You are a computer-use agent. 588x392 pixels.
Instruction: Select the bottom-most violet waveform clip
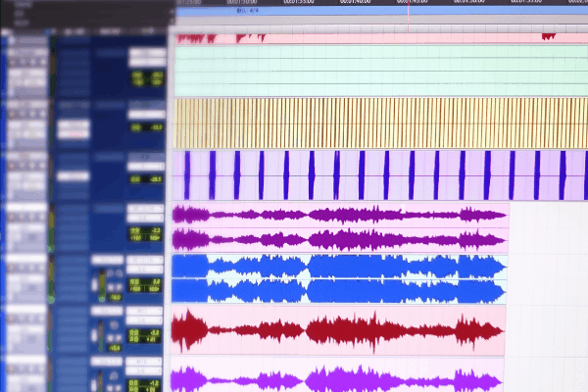pos(337,375)
